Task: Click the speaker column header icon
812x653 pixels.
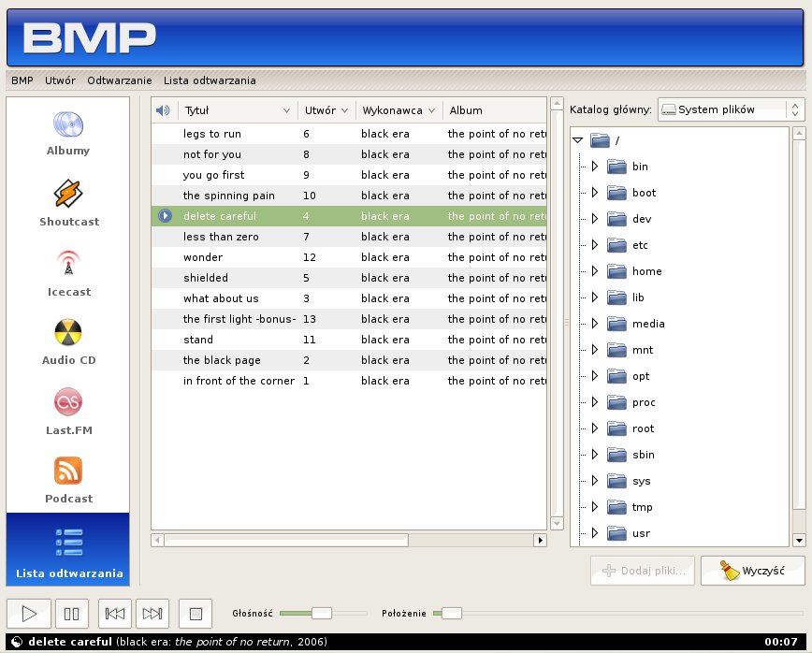Action: point(163,110)
